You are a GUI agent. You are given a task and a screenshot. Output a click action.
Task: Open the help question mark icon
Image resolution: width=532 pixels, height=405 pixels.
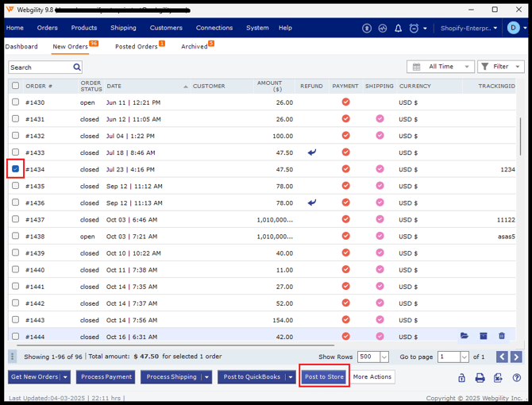click(x=517, y=378)
